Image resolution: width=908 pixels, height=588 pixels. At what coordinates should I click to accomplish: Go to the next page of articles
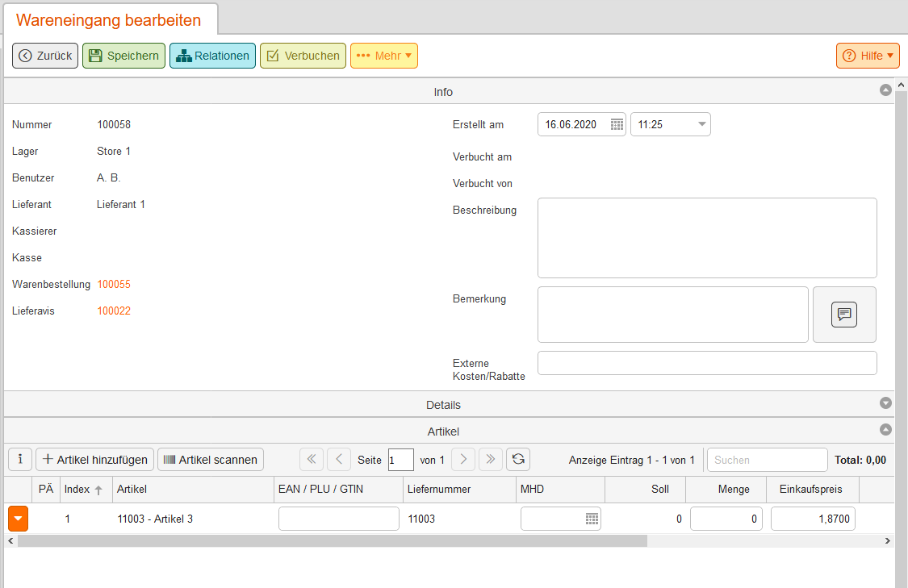pos(463,460)
